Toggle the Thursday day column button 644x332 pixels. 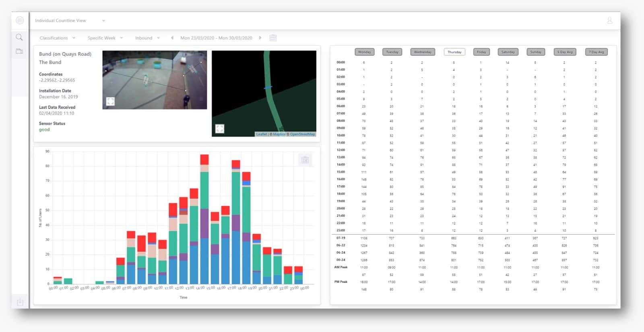click(454, 52)
